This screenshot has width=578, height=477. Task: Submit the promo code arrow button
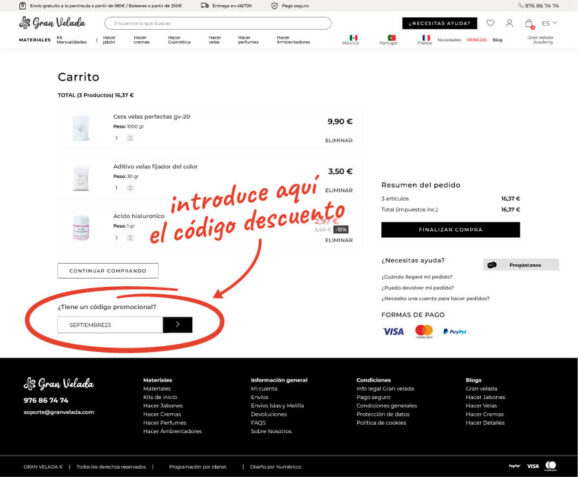177,325
